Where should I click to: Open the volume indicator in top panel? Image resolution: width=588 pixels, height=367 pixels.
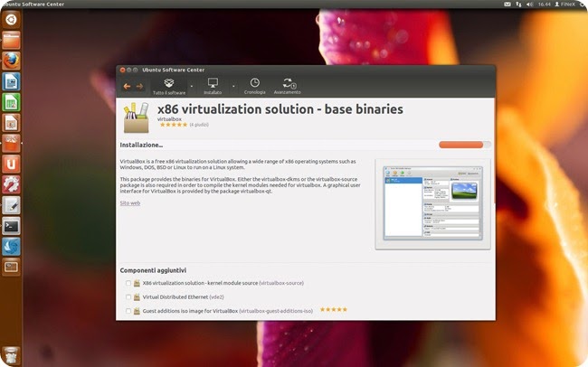[x=529, y=5]
